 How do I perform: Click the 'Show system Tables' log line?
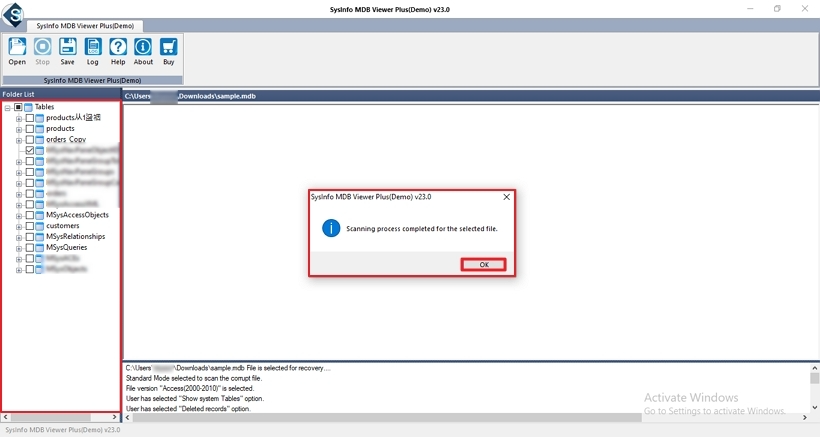[x=195, y=398]
